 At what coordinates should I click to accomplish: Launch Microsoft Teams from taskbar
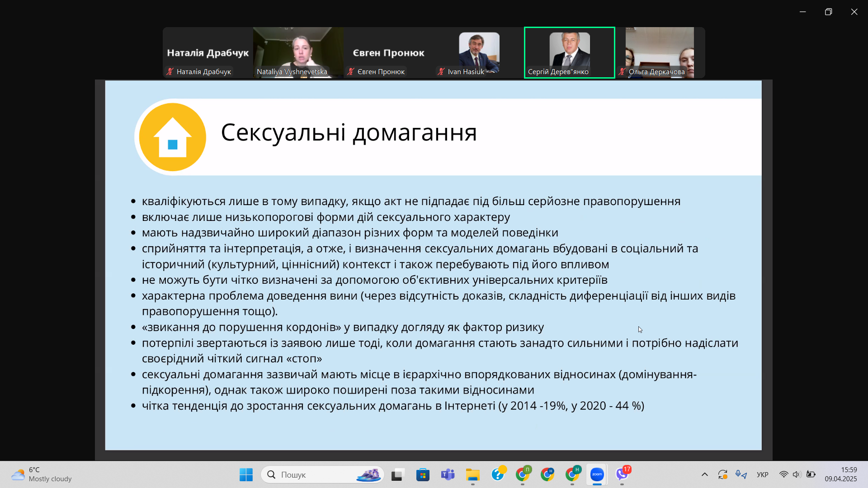point(448,474)
